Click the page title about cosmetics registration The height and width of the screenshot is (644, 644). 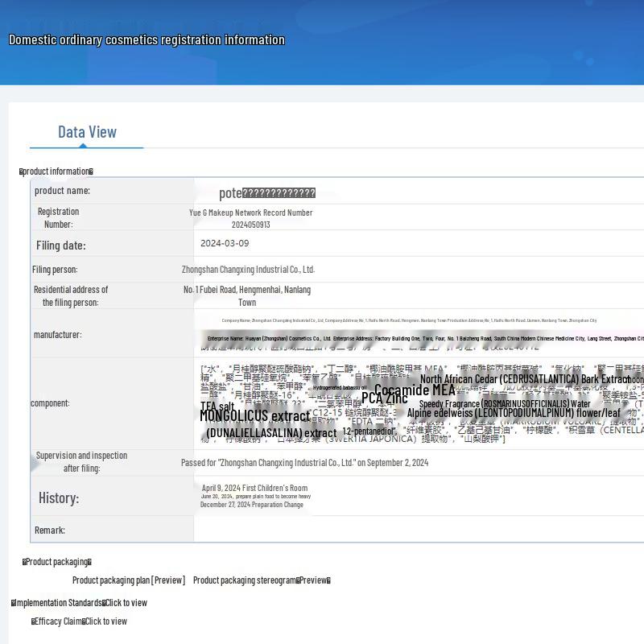tap(147, 40)
